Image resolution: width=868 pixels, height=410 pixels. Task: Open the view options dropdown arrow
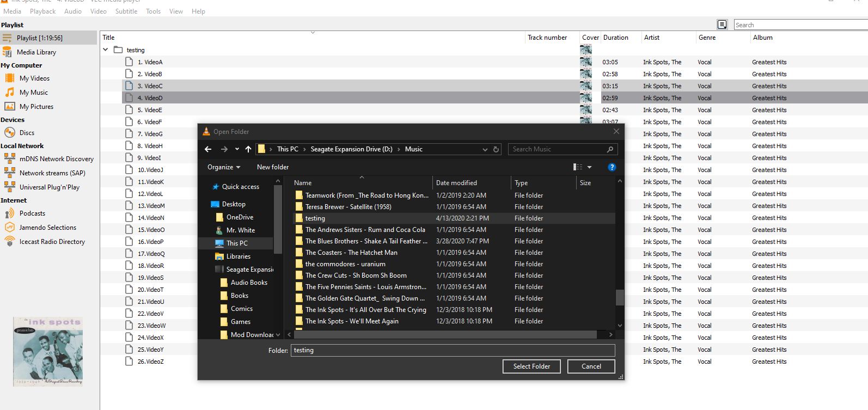(589, 167)
